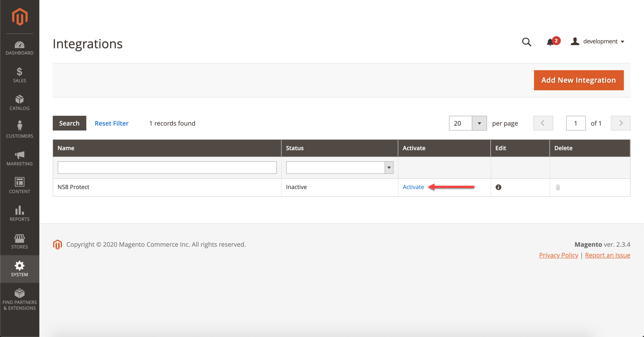Open the Dashboard sidebar section

19,48
